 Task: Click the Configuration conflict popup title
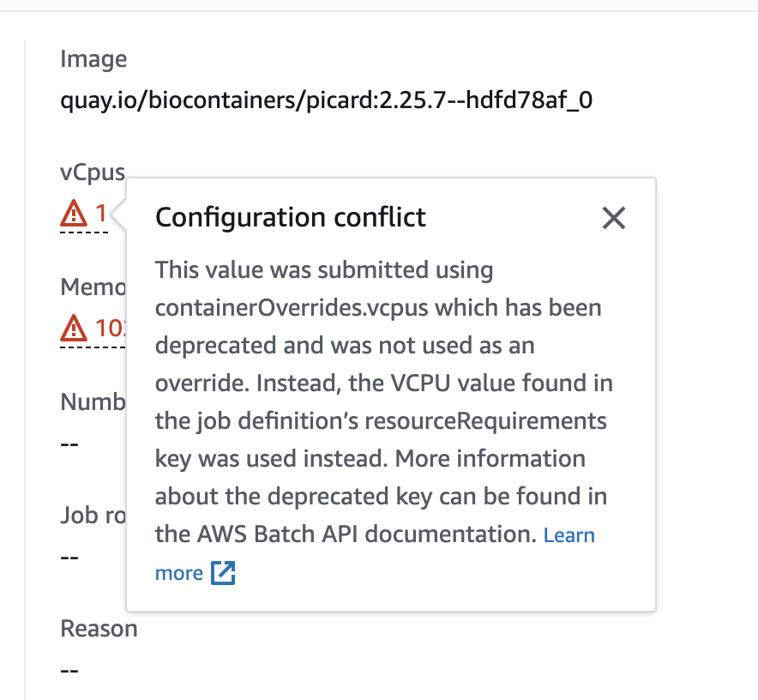(290, 217)
